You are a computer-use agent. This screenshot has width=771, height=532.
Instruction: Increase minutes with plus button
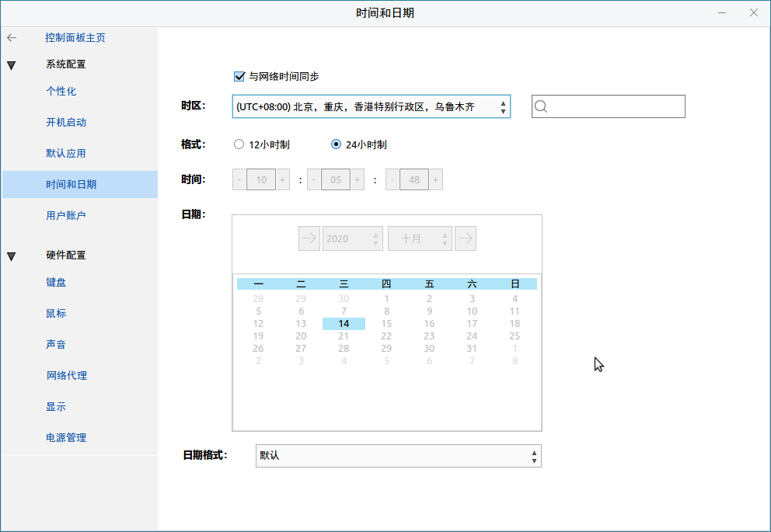[358, 179]
